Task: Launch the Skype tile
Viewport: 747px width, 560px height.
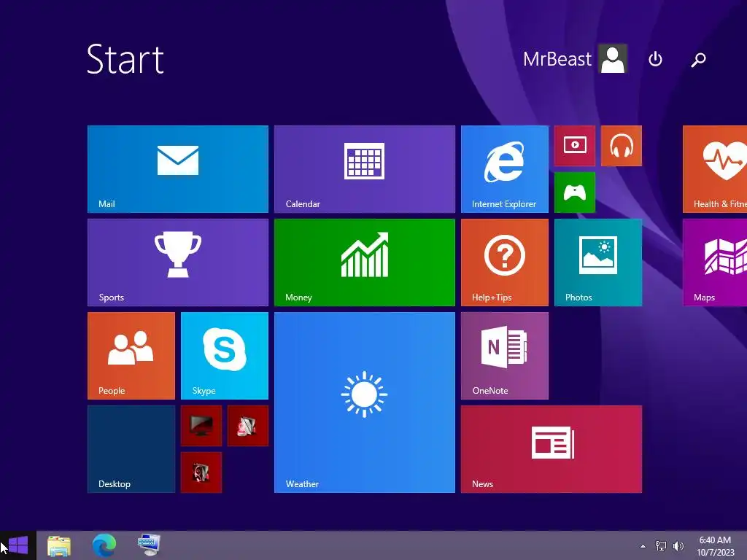Action: pyautogui.click(x=225, y=356)
